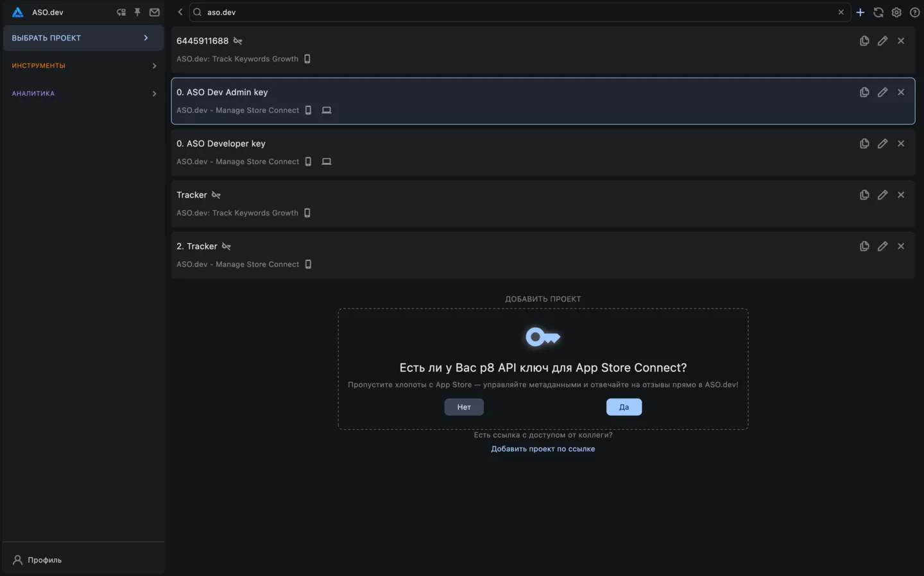Screen dimensions: 924x576
Task: Expand the АНАЛИТИКА sidebar section
Action: (x=82, y=94)
